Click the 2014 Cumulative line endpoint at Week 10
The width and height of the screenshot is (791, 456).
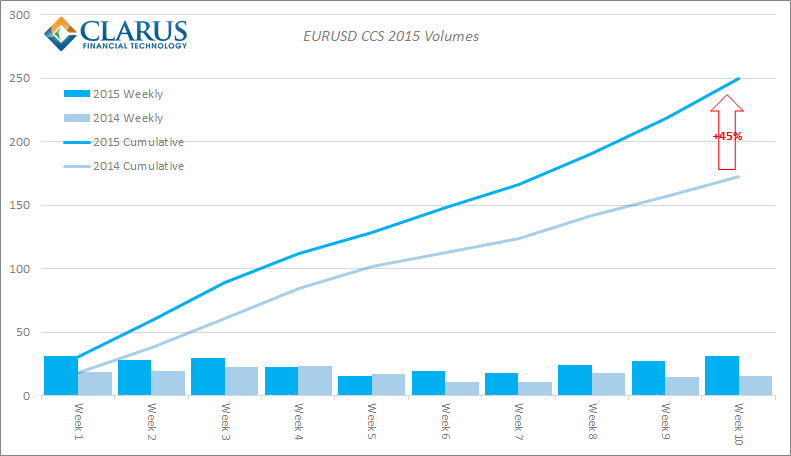(x=739, y=177)
